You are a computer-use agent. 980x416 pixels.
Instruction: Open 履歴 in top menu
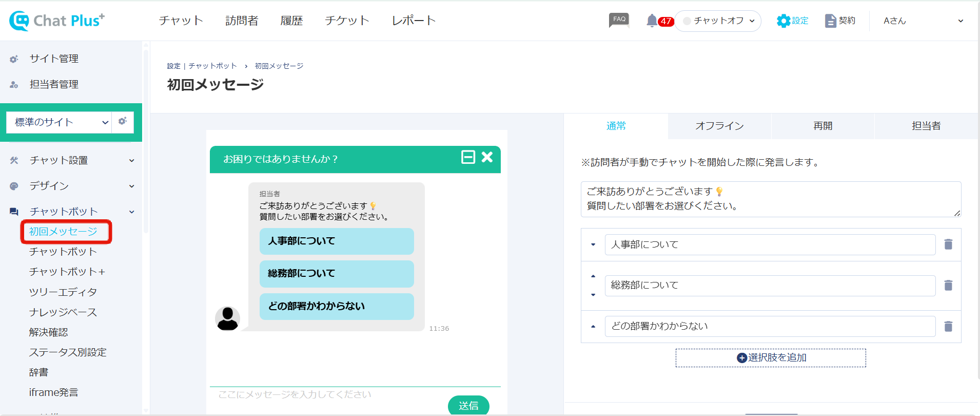click(291, 21)
